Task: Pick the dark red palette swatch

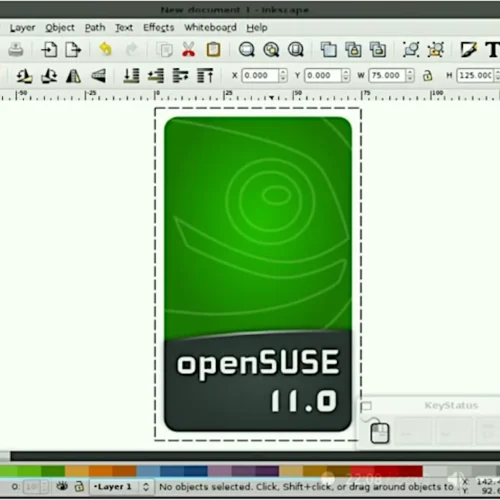Action: point(411,471)
